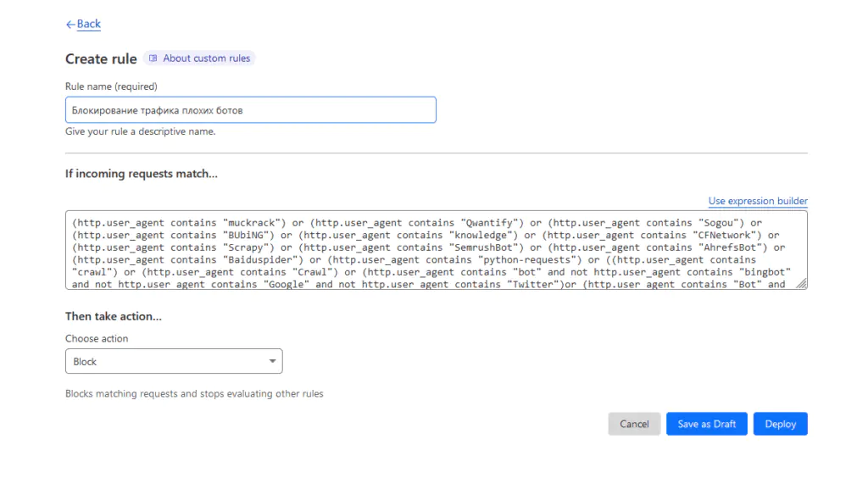Click the Blocks matching requests description text
Image resolution: width=868 pixels, height=489 pixels.
coord(194,394)
